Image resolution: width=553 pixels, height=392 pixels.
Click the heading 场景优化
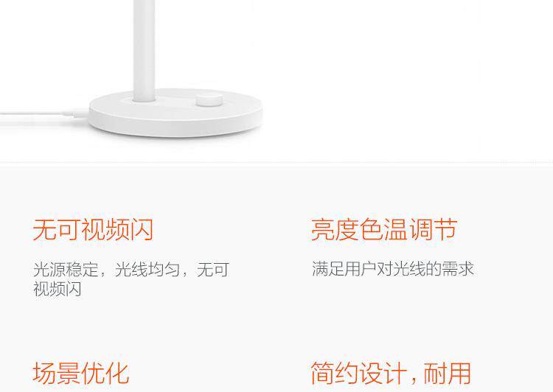[81, 373]
